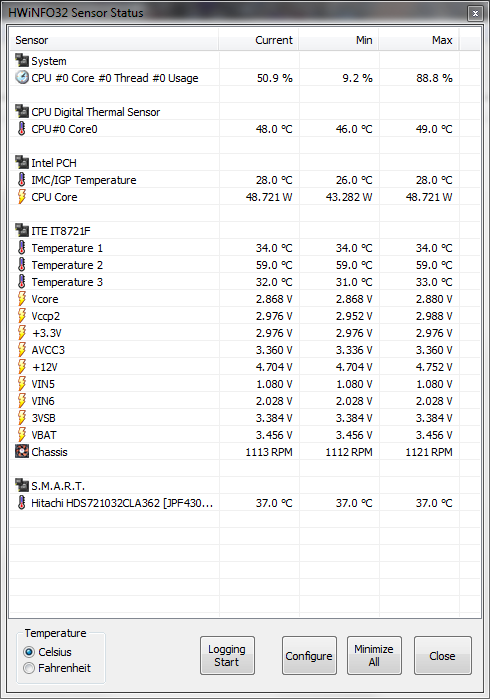This screenshot has width=490, height=699.
Task: Click the 3VSB max value 3.384 V
Action: tap(434, 418)
